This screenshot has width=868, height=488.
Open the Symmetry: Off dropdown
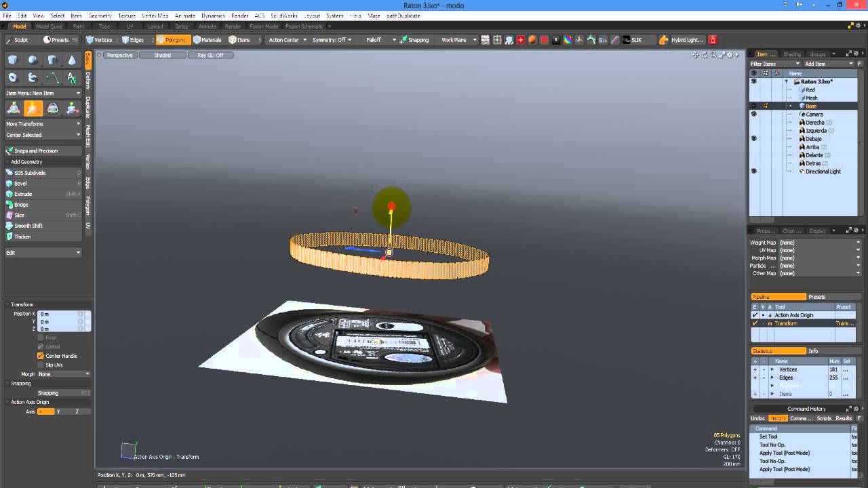click(x=332, y=40)
